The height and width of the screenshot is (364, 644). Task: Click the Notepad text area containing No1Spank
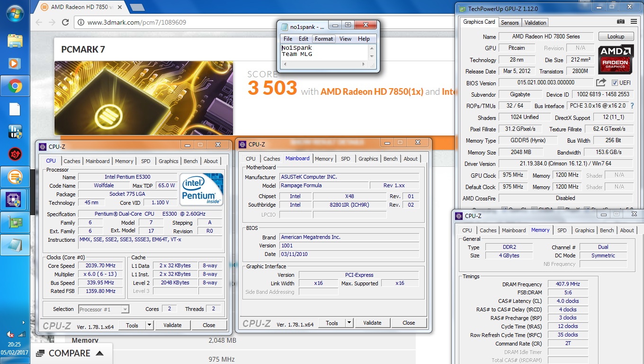(324, 52)
